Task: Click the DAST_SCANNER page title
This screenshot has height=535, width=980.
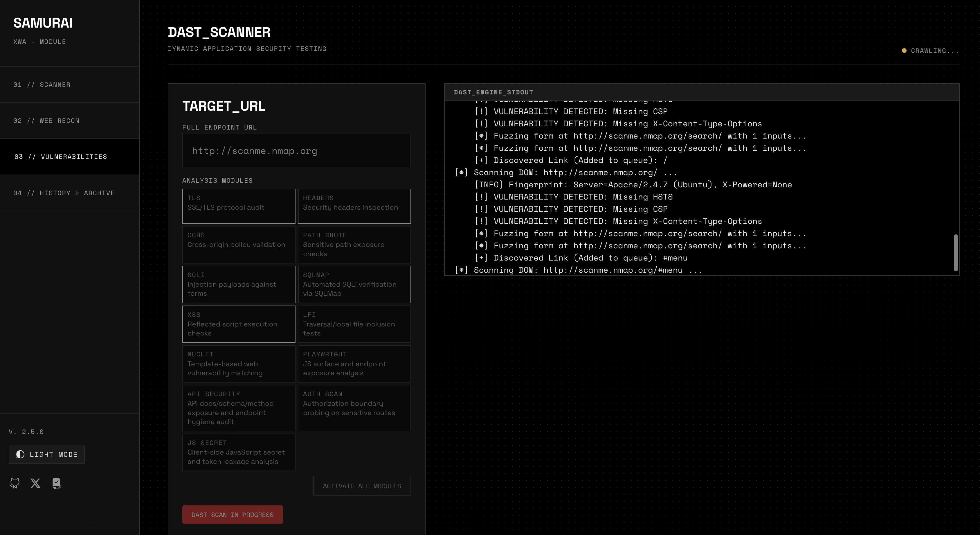Action: (x=219, y=32)
